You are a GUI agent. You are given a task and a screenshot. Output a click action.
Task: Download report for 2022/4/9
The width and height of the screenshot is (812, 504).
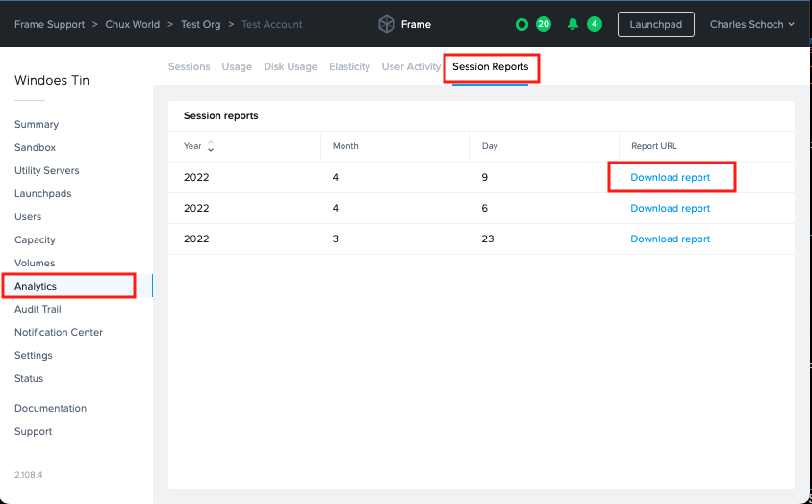pyautogui.click(x=671, y=177)
